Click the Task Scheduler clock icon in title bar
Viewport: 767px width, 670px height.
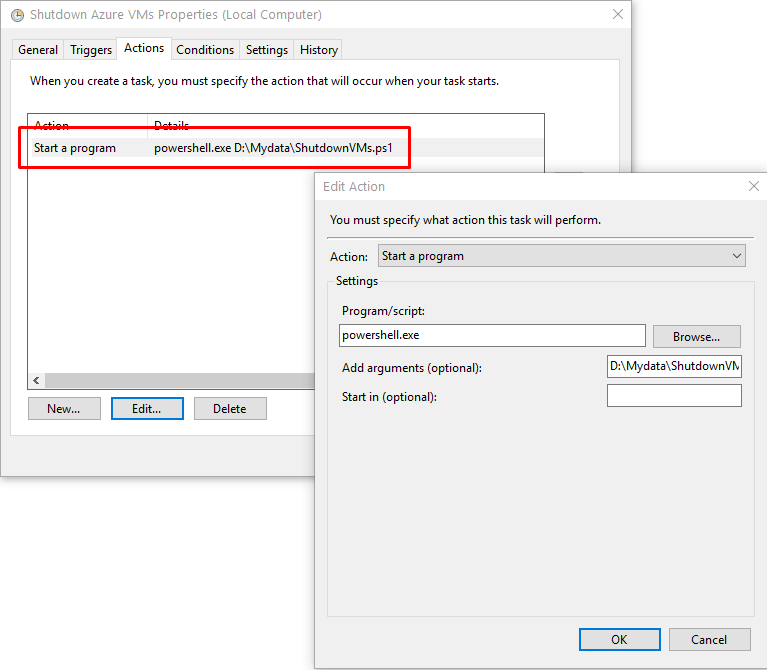coord(17,15)
